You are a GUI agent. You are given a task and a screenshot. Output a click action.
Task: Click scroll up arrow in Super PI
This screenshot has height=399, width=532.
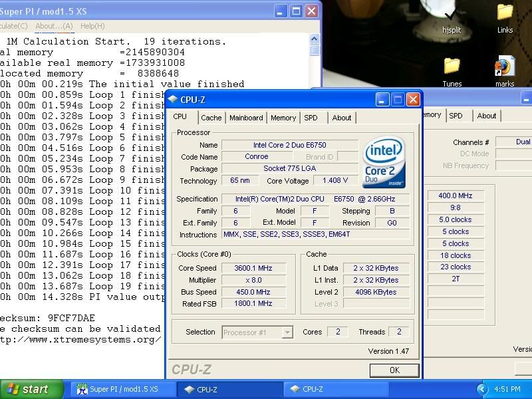(314, 39)
